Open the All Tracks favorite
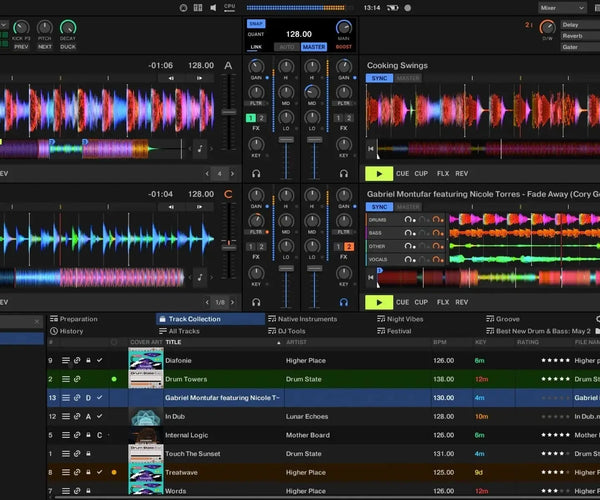 point(179,331)
